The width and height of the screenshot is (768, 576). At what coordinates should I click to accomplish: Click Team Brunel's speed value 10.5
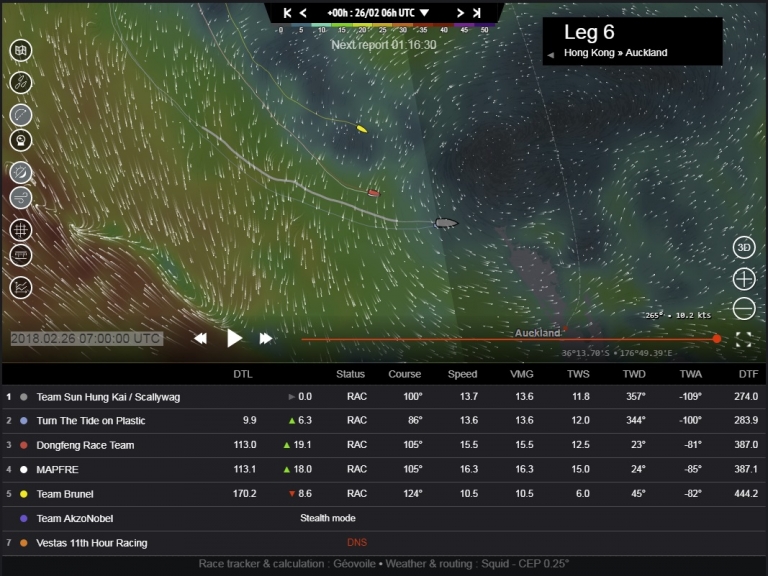(469, 494)
